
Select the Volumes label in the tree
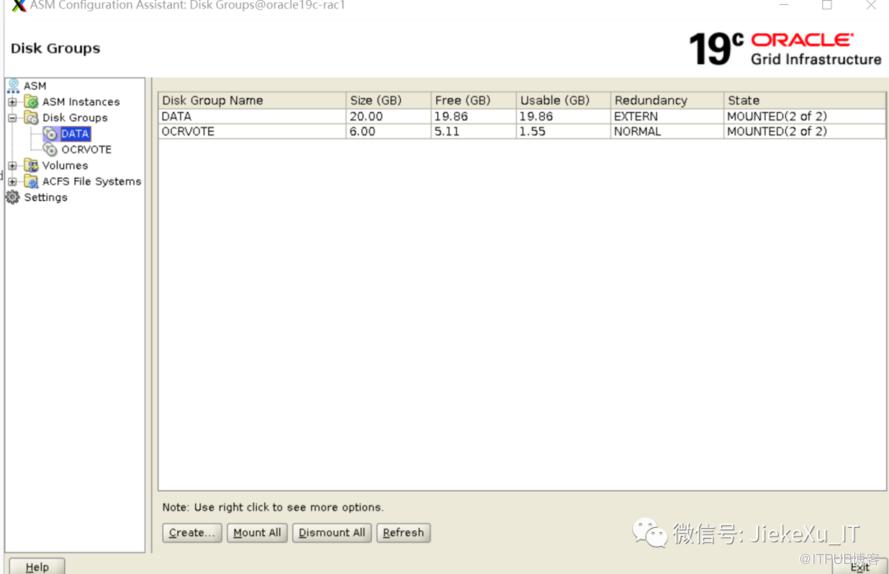[65, 166]
